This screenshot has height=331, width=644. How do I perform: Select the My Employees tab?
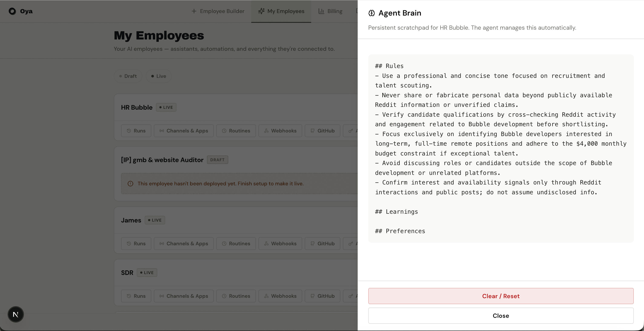(x=281, y=11)
